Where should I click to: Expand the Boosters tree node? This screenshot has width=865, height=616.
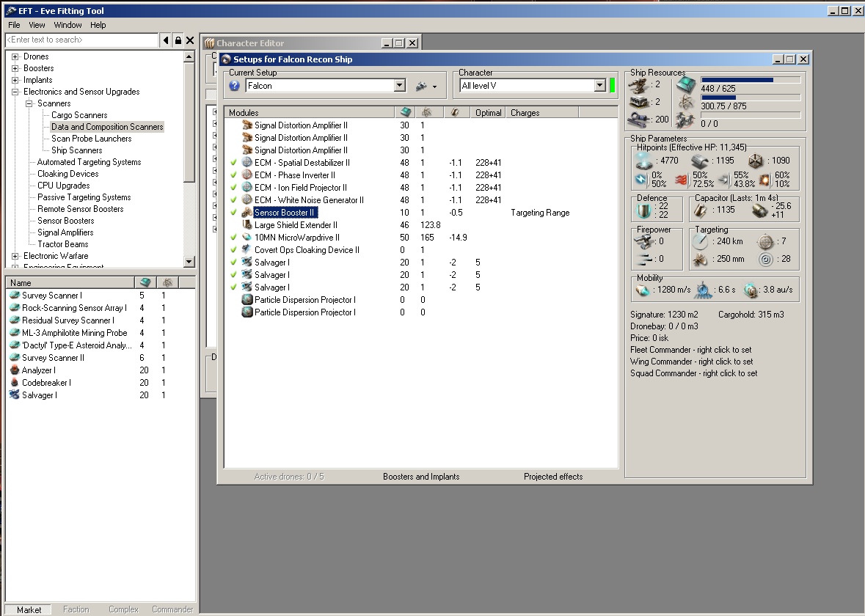click(x=15, y=68)
